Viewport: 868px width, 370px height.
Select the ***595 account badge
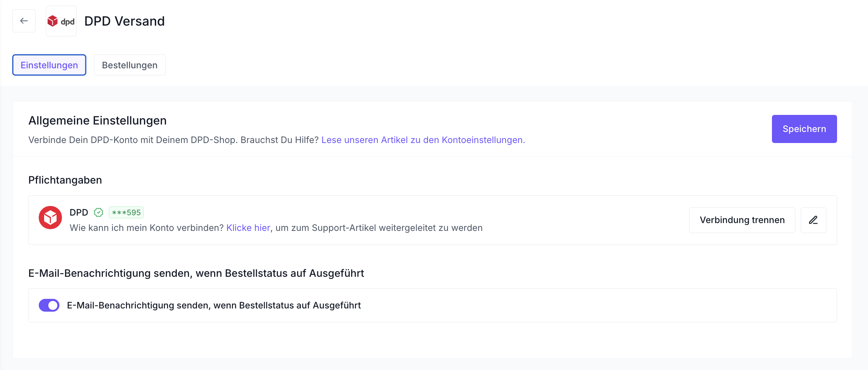tap(126, 212)
